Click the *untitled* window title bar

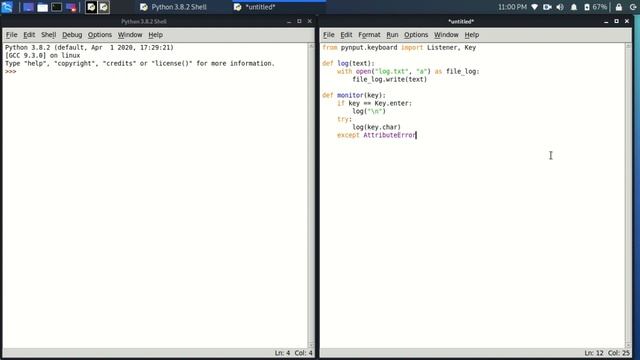pos(461,21)
